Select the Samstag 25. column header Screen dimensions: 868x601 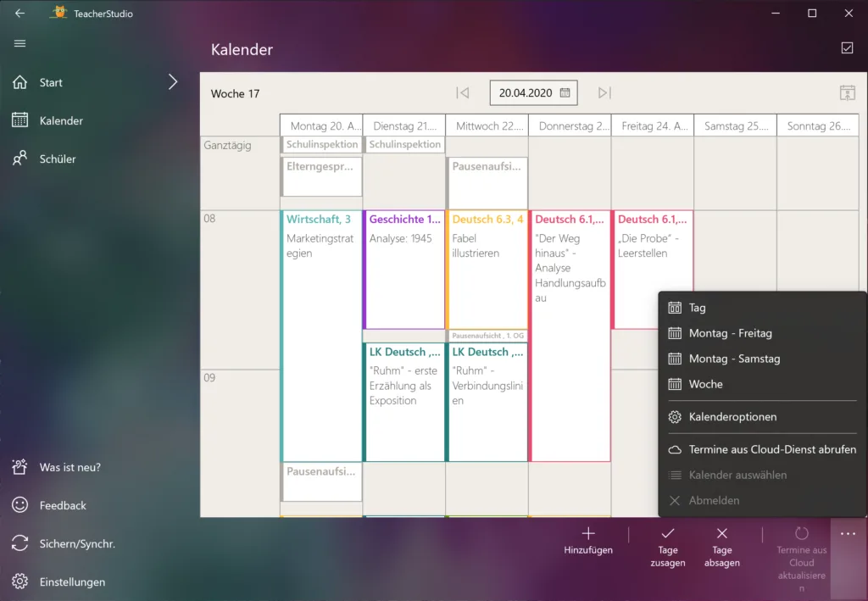[736, 125]
